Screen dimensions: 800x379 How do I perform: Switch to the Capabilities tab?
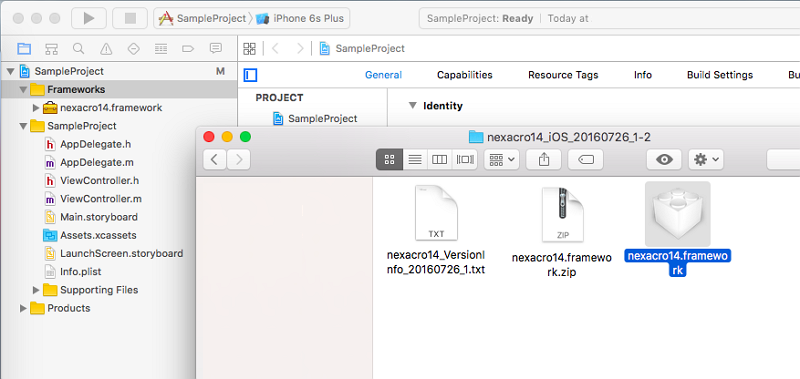coord(465,75)
